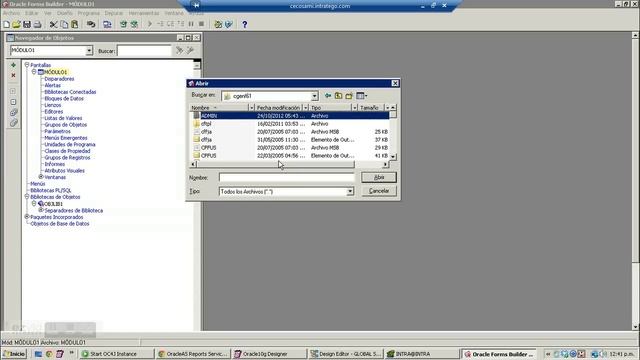The height and width of the screenshot is (360, 640).
Task: Create a new folder in Abrir dialog
Action: pyautogui.click(x=349, y=96)
